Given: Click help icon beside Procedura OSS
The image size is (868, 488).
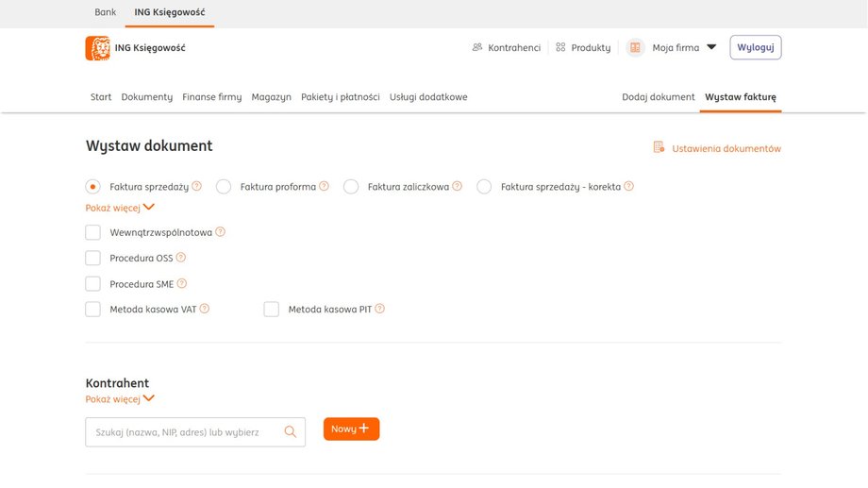Looking at the screenshot, I should click(x=181, y=257).
